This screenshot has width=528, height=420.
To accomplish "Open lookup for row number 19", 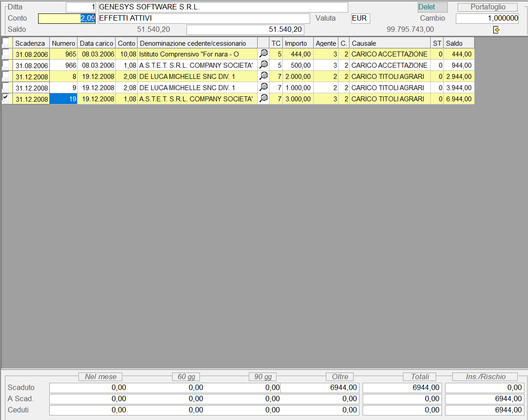I will click(264, 99).
